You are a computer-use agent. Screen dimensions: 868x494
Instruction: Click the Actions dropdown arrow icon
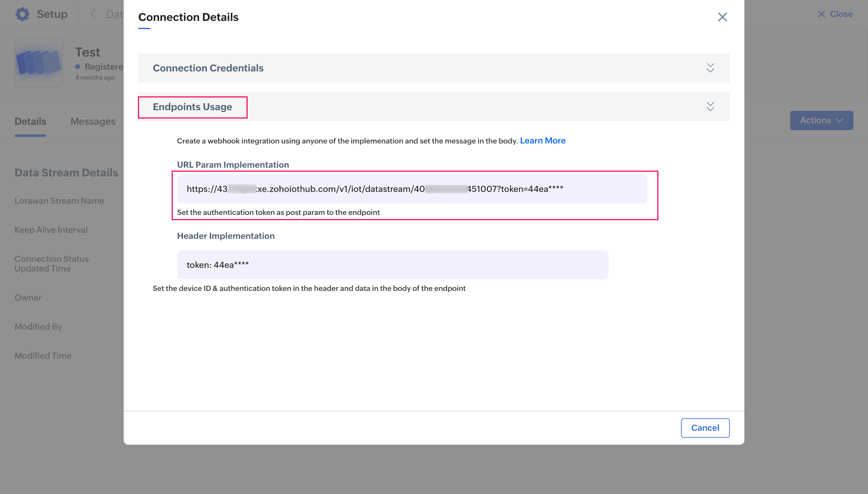point(840,120)
